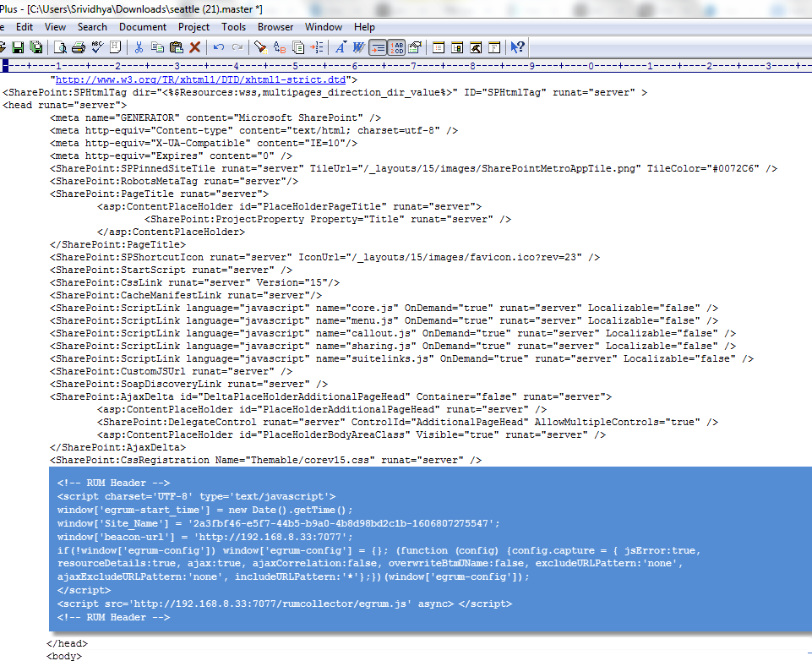Click the ScriptLink 'callout.js' line
The width and height of the screenshot is (812, 661).
tap(393, 334)
